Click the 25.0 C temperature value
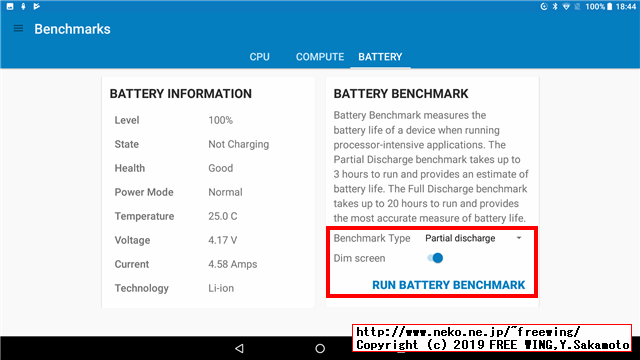640x360 pixels. pos(223,216)
